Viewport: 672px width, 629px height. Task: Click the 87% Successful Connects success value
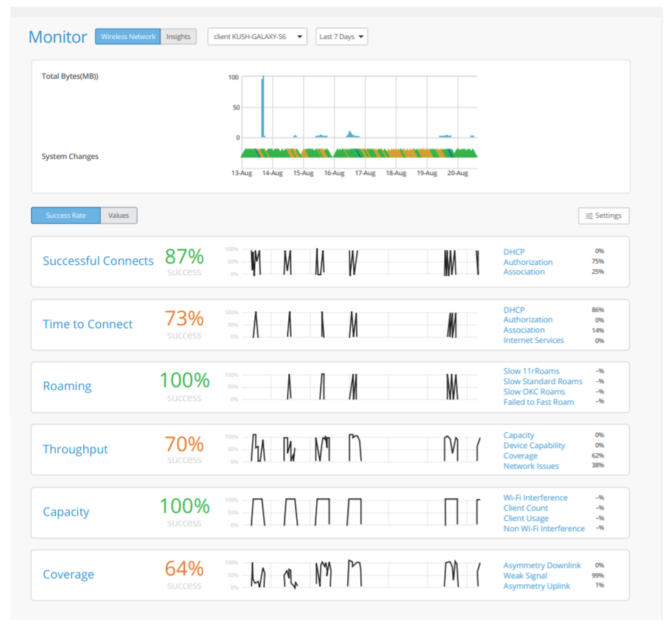185,257
